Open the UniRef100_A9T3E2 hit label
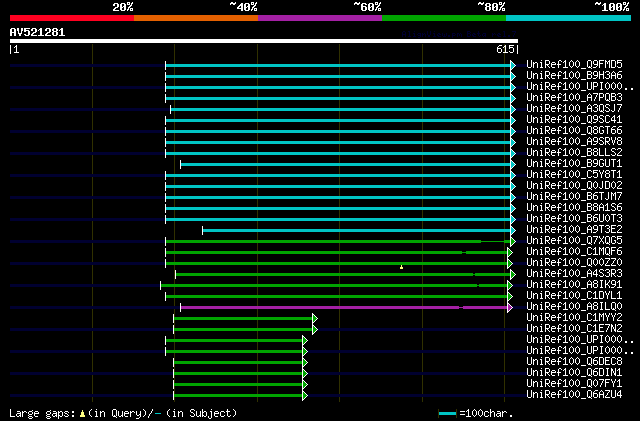 coord(574,230)
